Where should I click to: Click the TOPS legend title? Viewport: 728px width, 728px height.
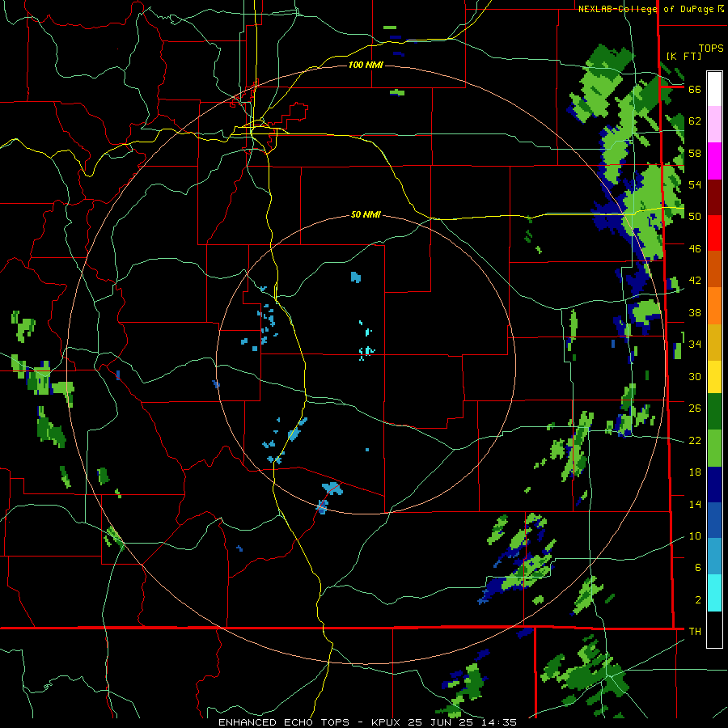pyautogui.click(x=711, y=48)
